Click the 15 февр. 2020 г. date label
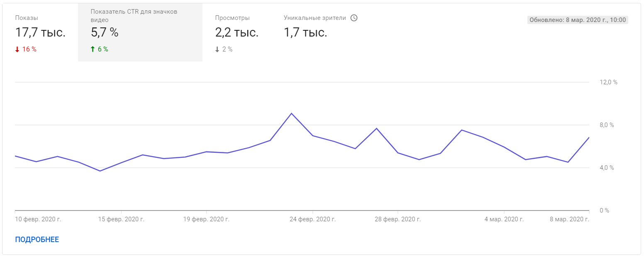The image size is (644, 257). [x=121, y=219]
